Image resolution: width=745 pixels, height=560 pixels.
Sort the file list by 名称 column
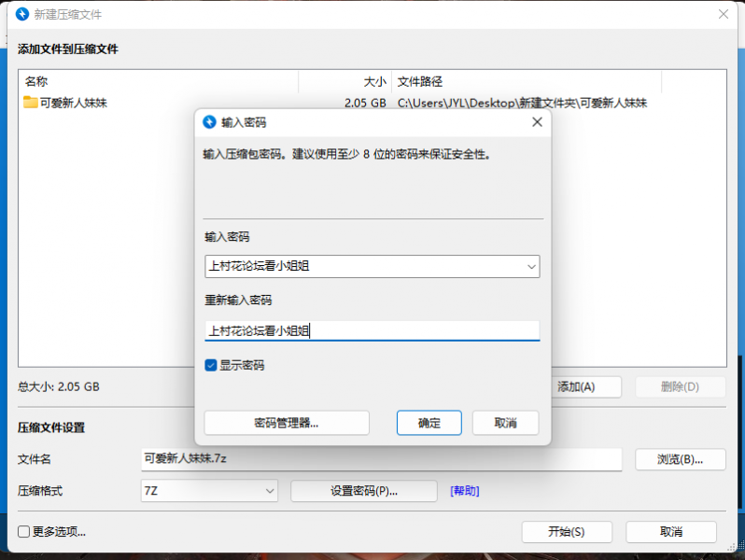[x=159, y=81]
